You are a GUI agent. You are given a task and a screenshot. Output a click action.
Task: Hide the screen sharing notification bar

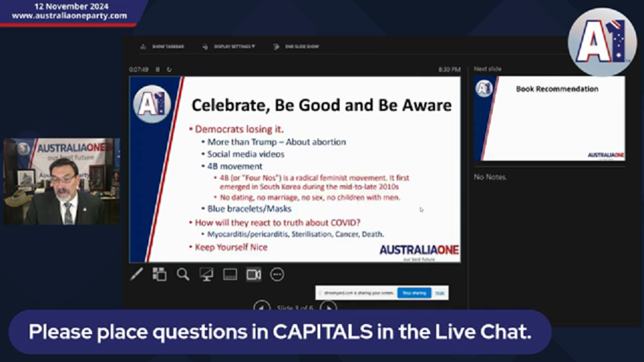(440, 293)
